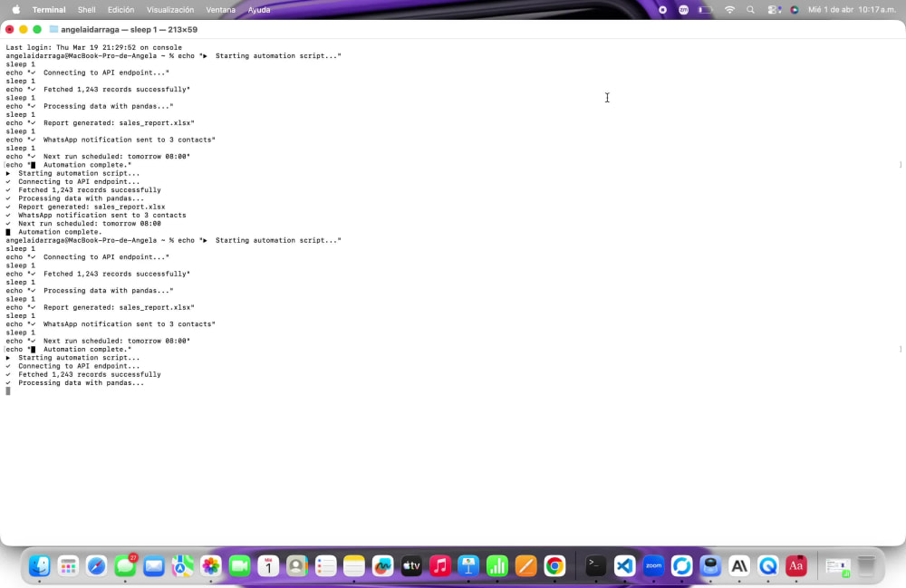Launch Music from the Dock
This screenshot has width=906, height=588.
(x=439, y=566)
